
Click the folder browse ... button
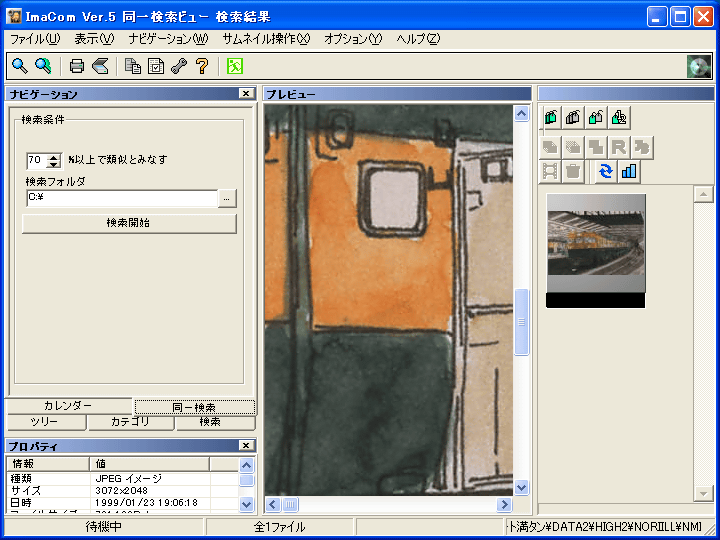coord(227,198)
